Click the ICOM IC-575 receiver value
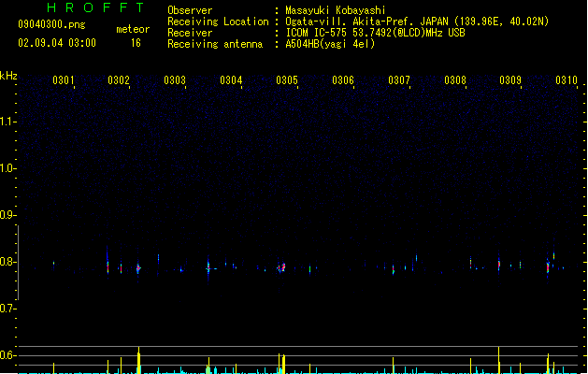Image resolution: width=588 pixels, height=374 pixels. [375, 33]
